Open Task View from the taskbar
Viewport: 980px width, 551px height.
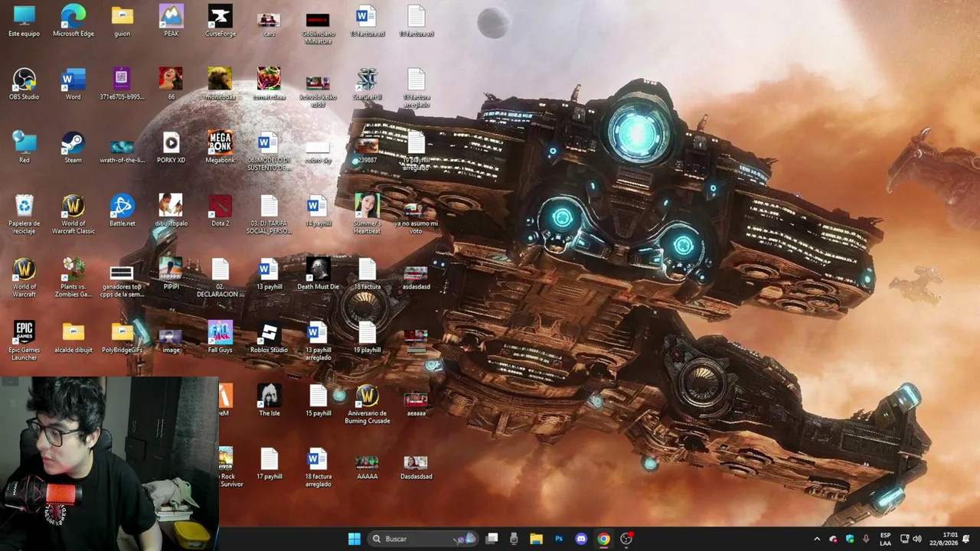point(492,539)
